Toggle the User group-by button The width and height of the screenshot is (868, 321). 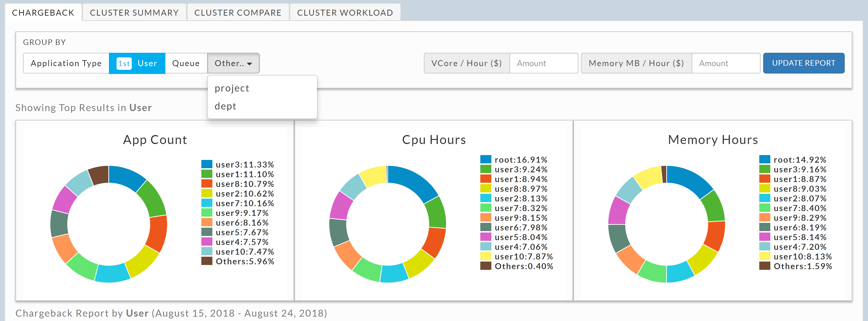click(147, 63)
